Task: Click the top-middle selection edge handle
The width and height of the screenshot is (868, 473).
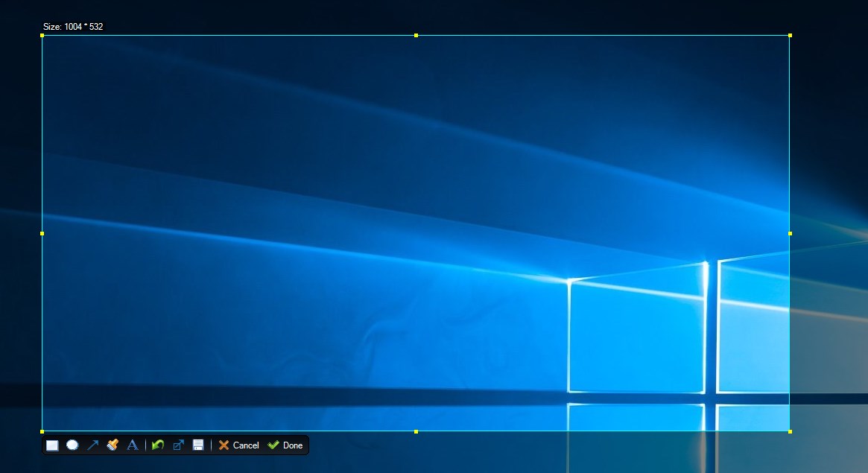Action: coord(416,36)
